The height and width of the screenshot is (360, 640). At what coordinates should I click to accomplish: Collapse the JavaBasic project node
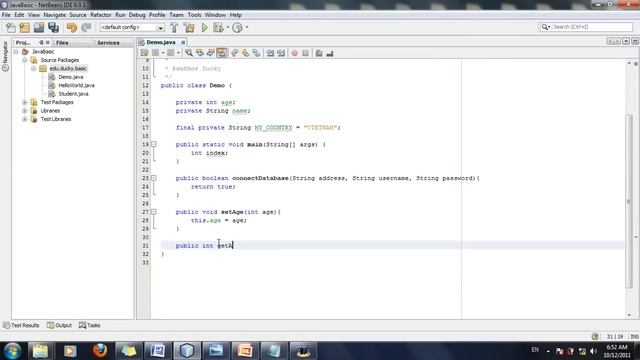point(16,52)
